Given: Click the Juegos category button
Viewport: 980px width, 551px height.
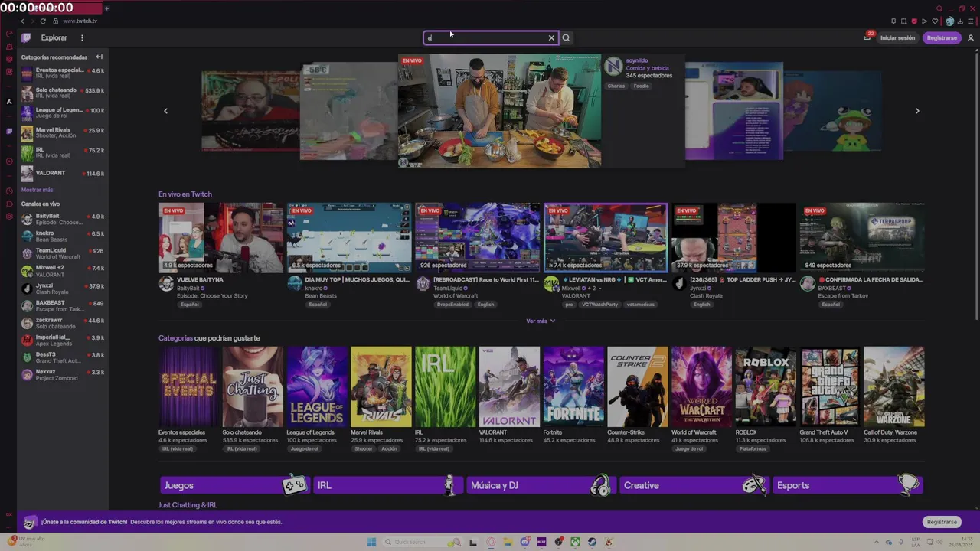Looking at the screenshot, I should [234, 485].
